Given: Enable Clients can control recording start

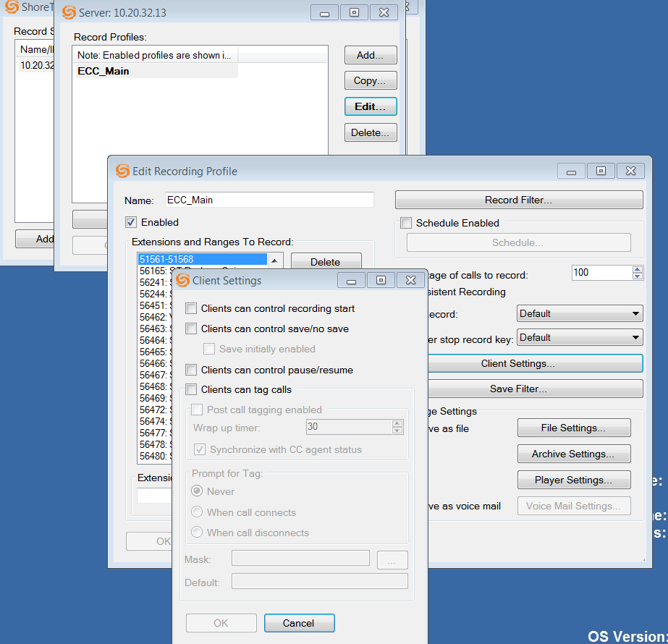Looking at the screenshot, I should 191,308.
